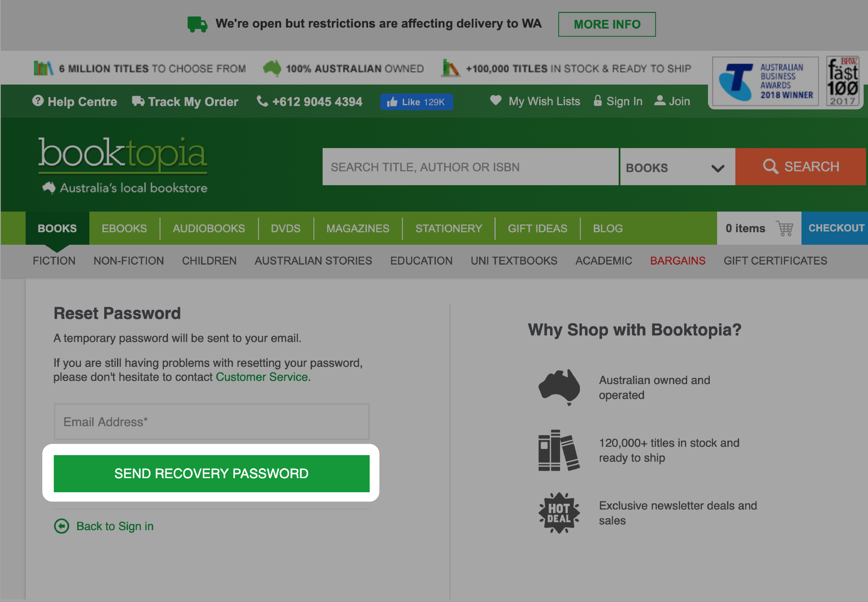Image resolution: width=868 pixels, height=602 pixels.
Task: Open My Wish Lists
Action: coord(544,101)
